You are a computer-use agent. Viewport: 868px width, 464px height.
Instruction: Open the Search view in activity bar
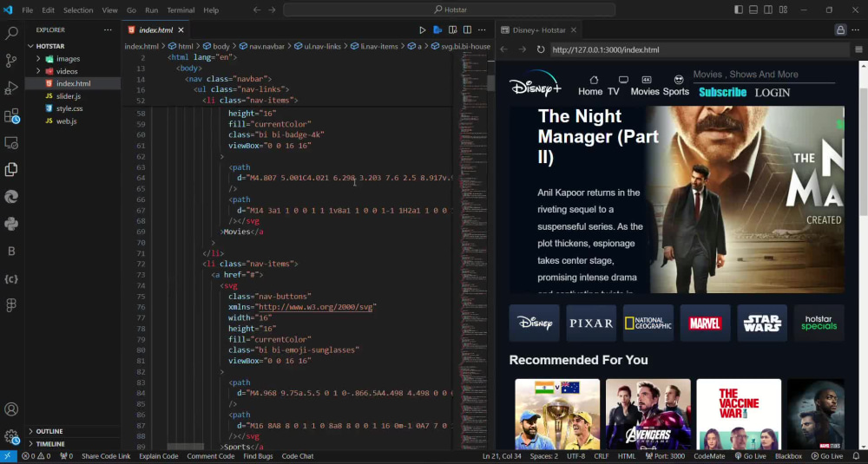tap(11, 33)
